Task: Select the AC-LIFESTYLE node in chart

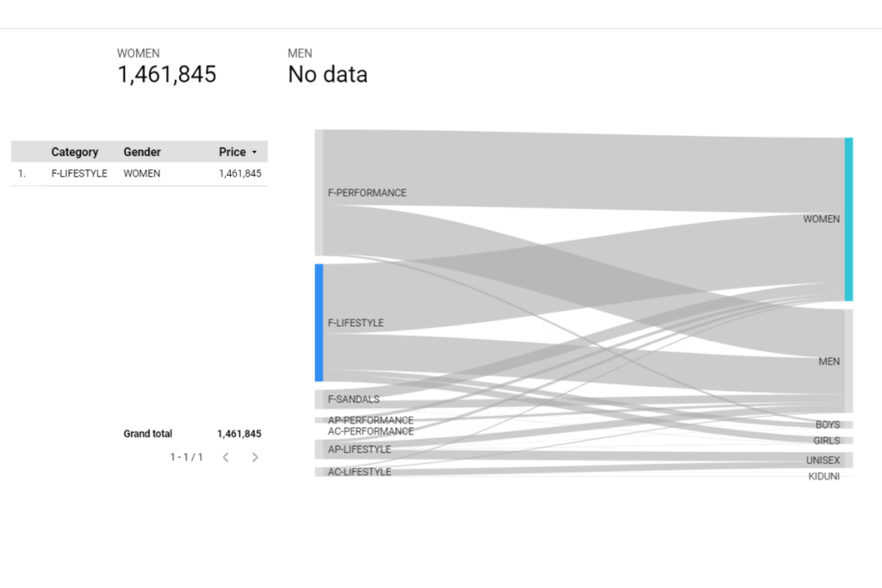Action: click(x=359, y=472)
